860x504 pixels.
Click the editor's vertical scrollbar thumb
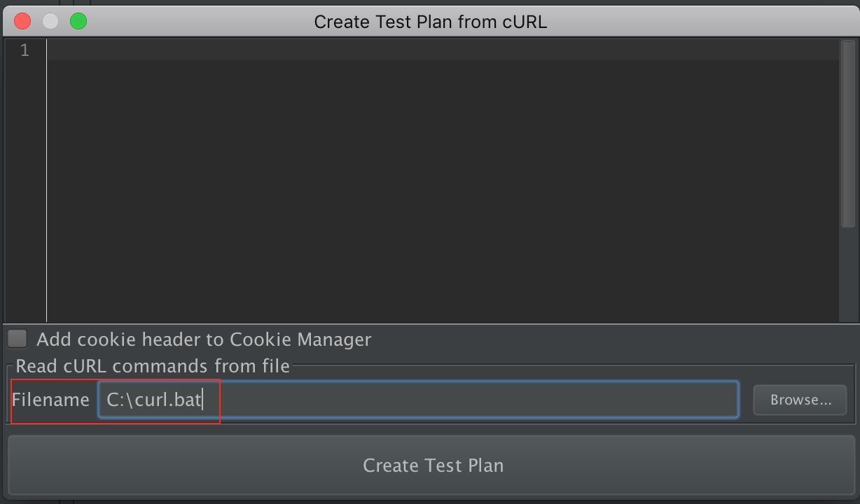tap(848, 133)
